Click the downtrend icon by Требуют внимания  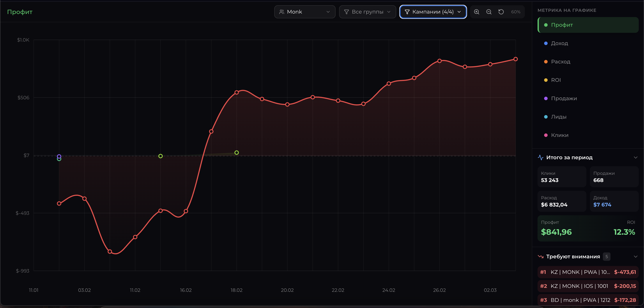[x=541, y=257]
